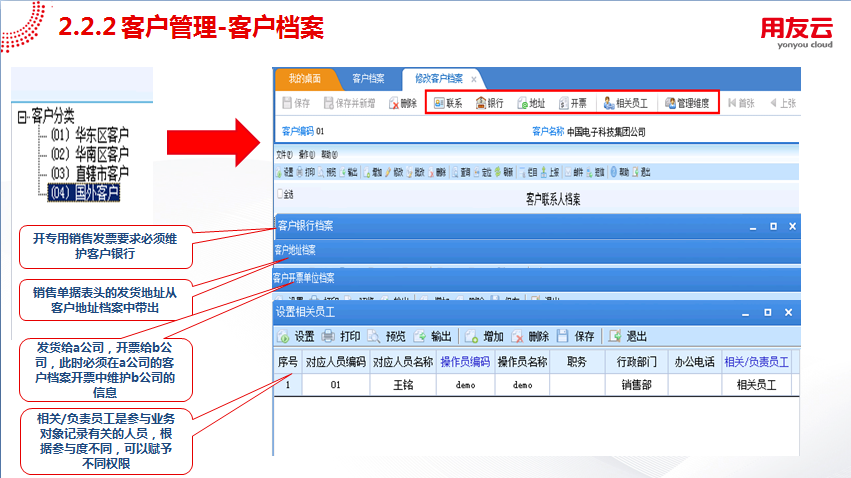Viewport: 851px width, 478px height.
Task: Click the 客户名称 field showing 中国电子科技集团公司
Action: (x=606, y=132)
